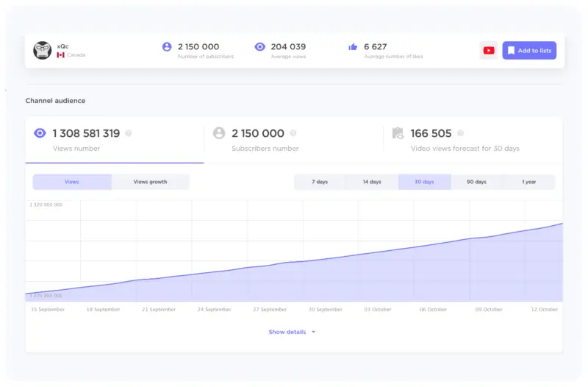
Task: Select the 90 days range
Action: (476, 182)
